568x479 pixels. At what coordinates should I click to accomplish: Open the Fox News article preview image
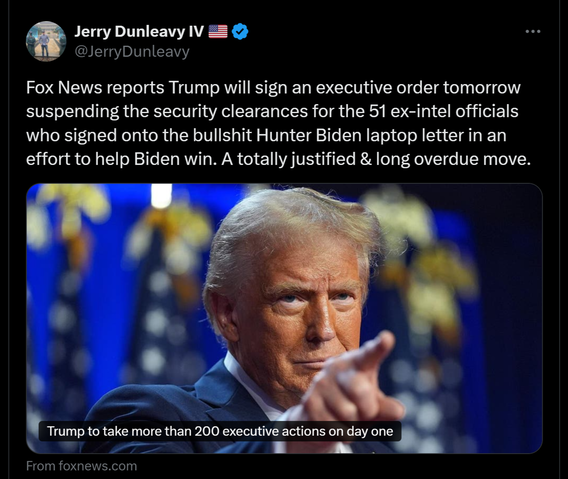(x=284, y=318)
